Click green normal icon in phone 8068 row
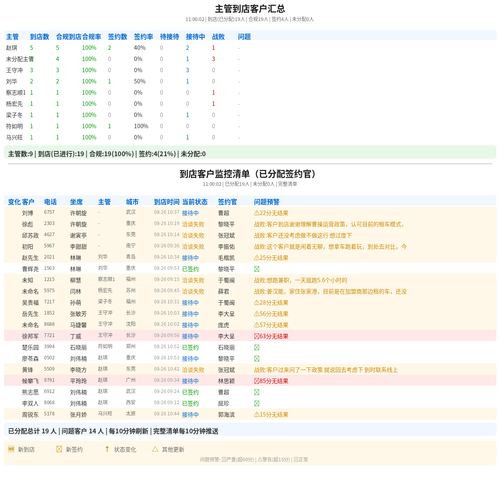 257,403
